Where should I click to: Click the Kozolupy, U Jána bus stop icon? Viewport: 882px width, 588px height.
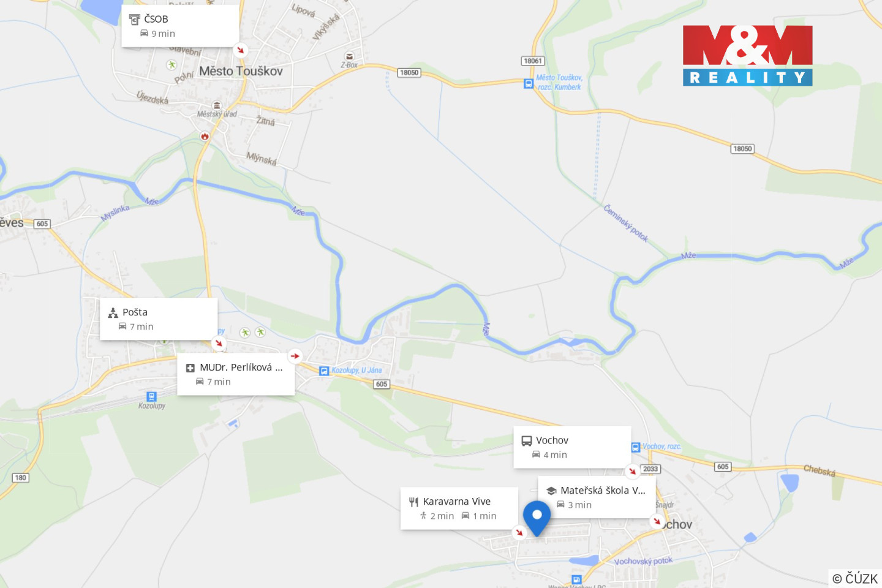pos(324,371)
